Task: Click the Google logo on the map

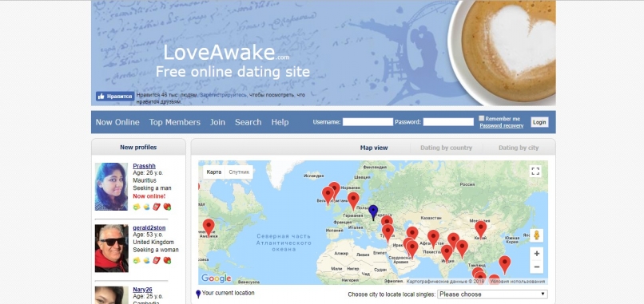Action: tap(216, 278)
